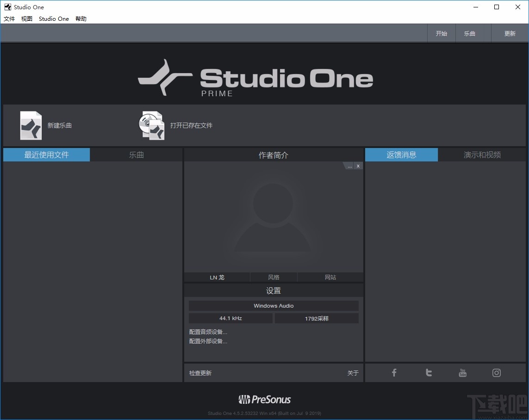
Task: Open the 1792采样 block size dropdown
Action: click(x=317, y=318)
